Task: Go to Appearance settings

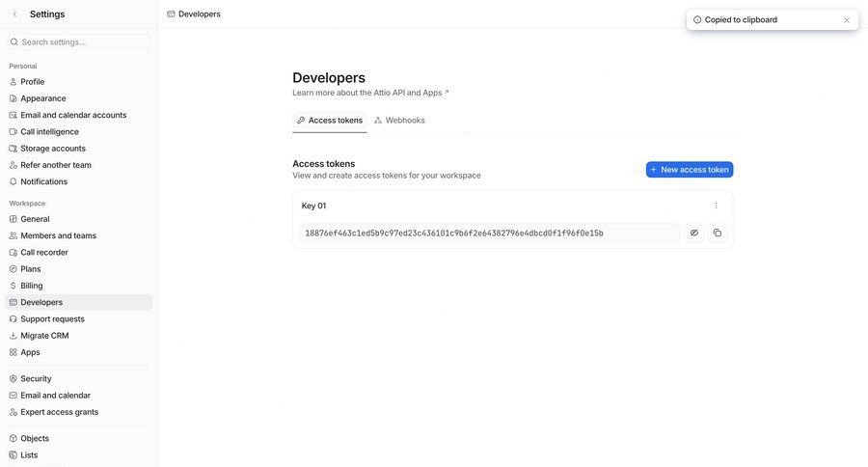Action: [x=43, y=98]
